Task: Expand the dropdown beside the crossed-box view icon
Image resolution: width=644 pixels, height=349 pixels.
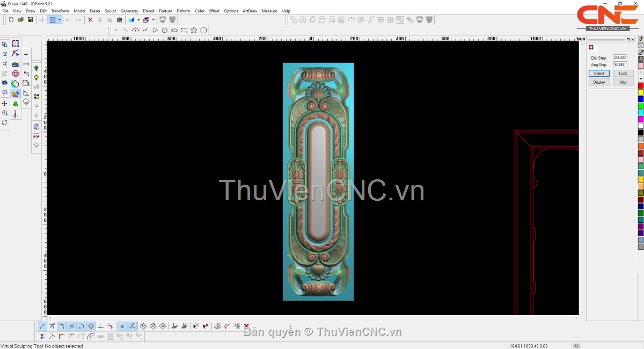Action: 60,20
